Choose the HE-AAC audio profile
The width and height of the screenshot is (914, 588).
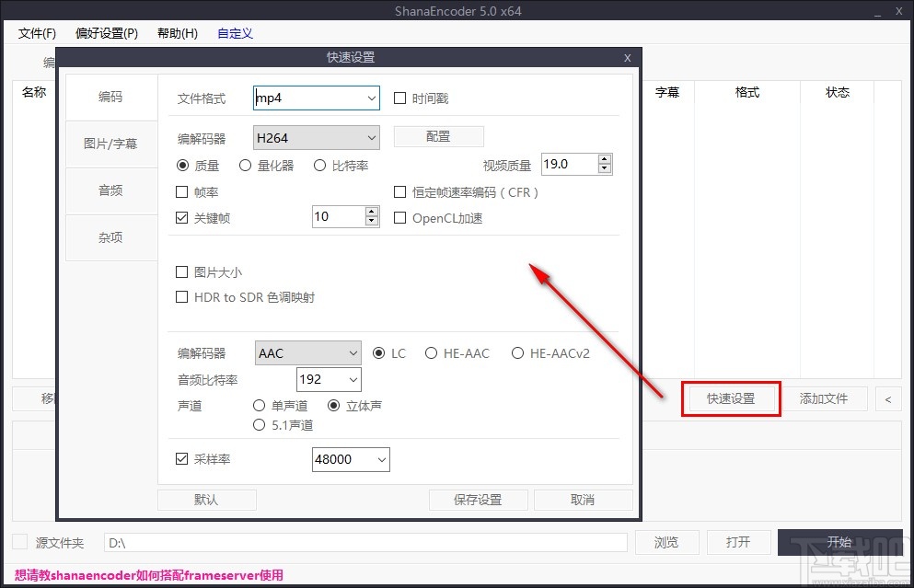point(431,353)
